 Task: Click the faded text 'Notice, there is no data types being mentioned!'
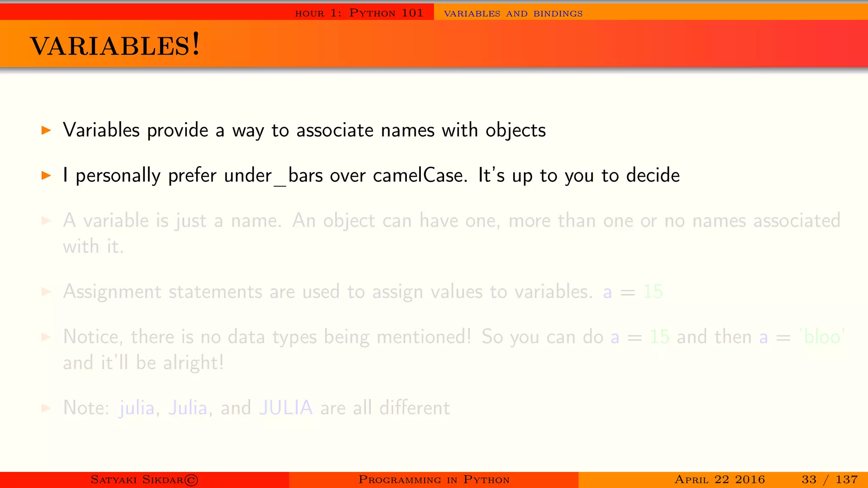(x=267, y=337)
